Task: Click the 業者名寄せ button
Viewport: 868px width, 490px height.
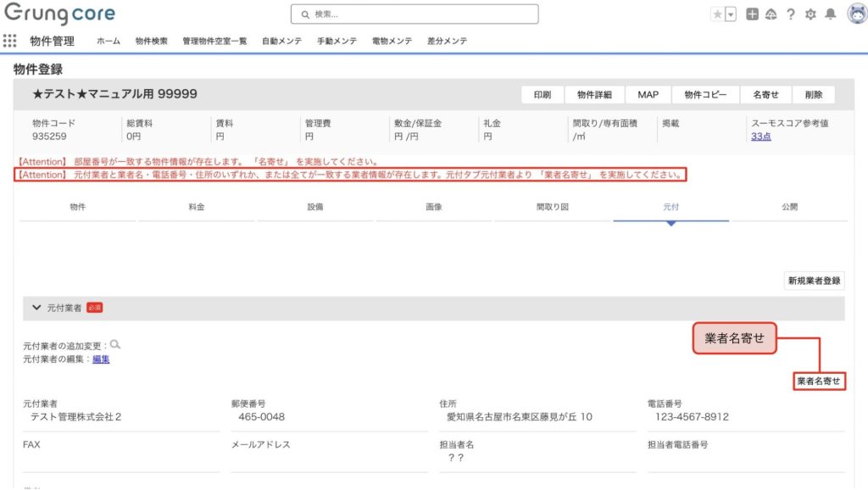Action: [819, 381]
